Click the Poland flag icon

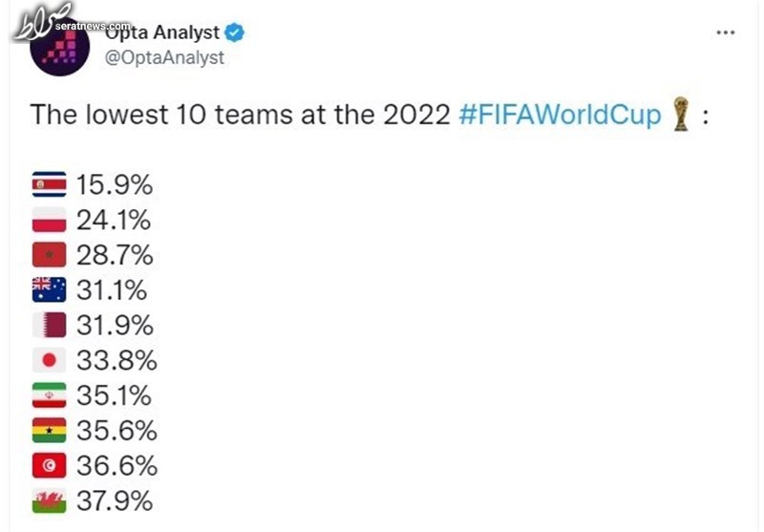point(50,220)
